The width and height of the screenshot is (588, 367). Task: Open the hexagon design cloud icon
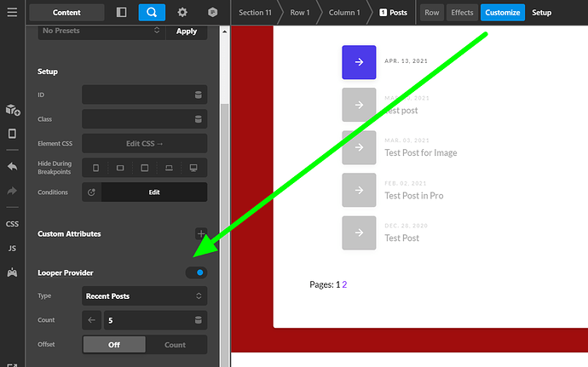pos(213,13)
